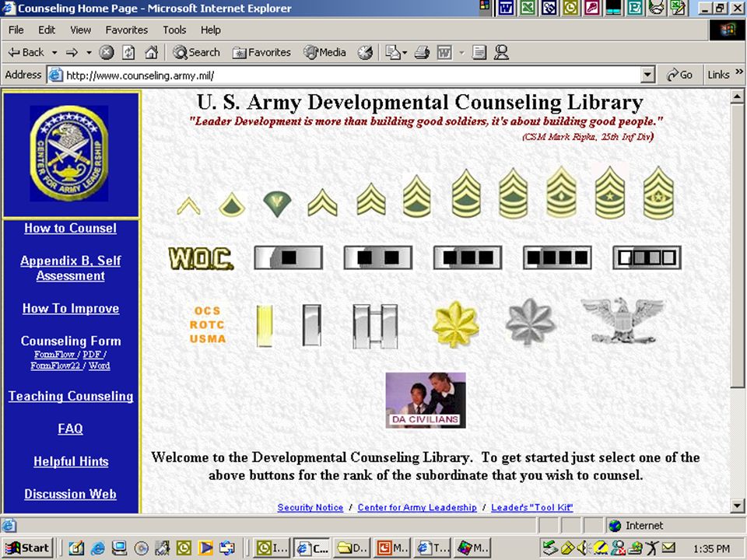Click the Go button
Viewport: 747px width, 560px height.
(679, 75)
